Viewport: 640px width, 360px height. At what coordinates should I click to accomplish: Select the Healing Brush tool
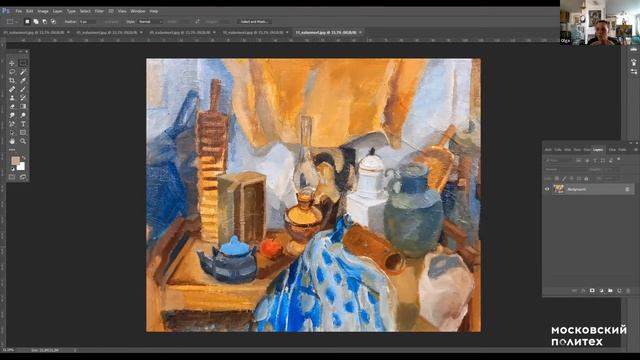click(x=12, y=89)
